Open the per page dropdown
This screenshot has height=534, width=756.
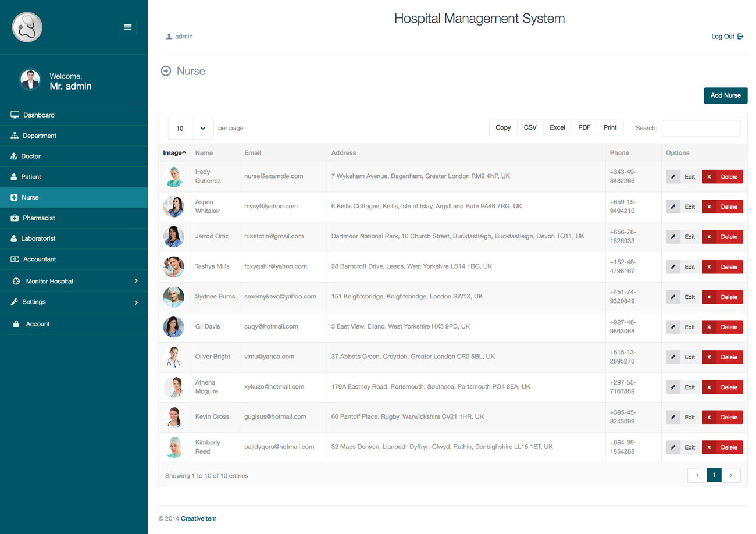tap(191, 129)
